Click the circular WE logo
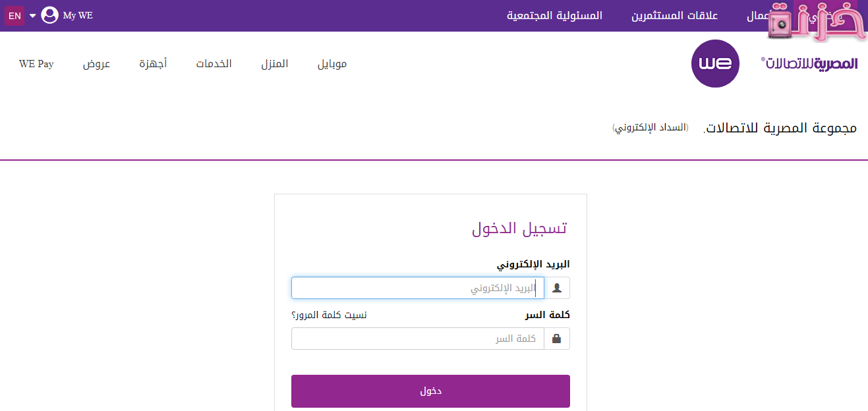Image resolution: width=868 pixels, height=411 pixels. 715,63
